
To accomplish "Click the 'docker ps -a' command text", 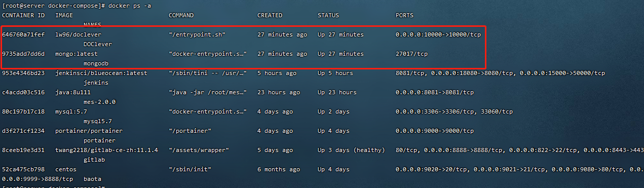I will (x=129, y=5).
